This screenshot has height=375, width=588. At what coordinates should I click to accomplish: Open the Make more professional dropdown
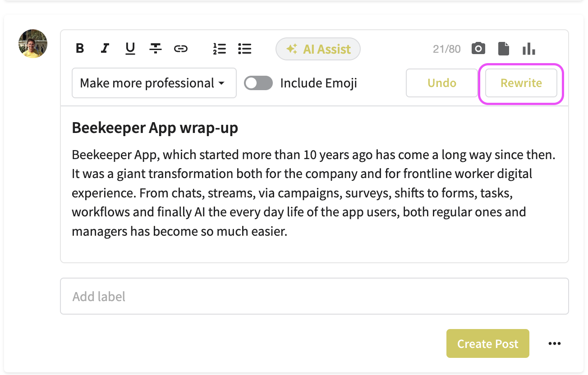coord(154,83)
